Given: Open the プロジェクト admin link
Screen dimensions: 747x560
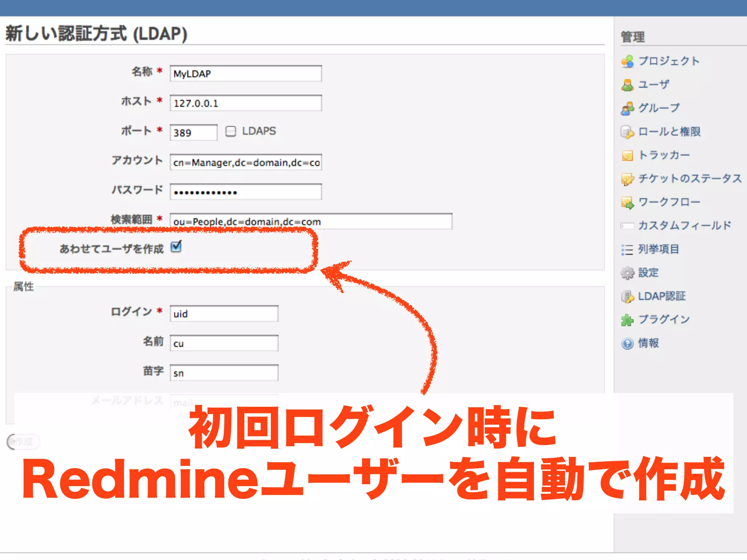Looking at the screenshot, I should [x=669, y=61].
